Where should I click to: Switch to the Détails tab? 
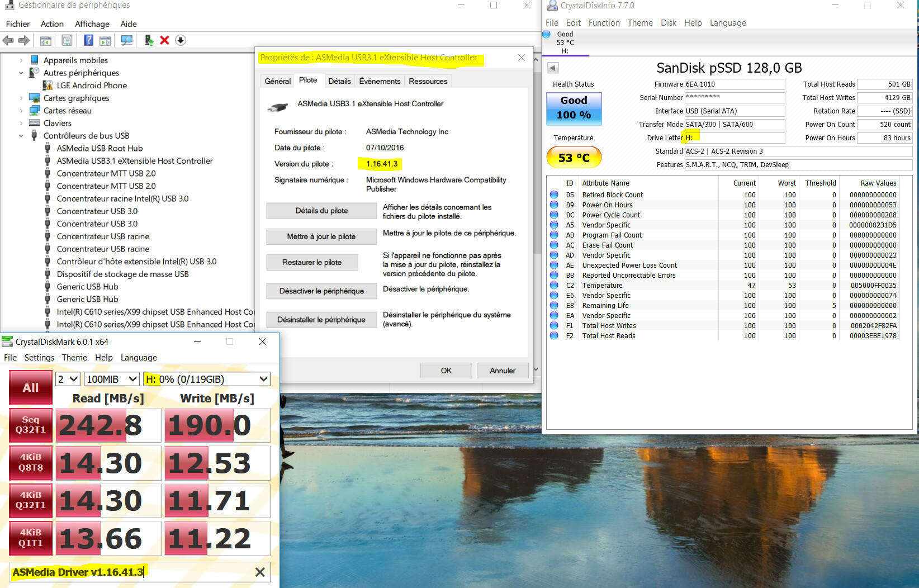pyautogui.click(x=339, y=81)
